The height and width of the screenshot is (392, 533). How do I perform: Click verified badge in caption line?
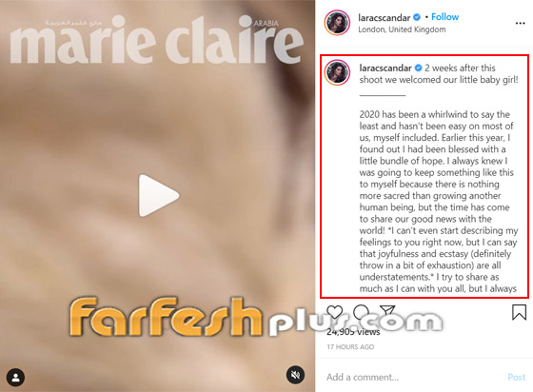click(418, 68)
